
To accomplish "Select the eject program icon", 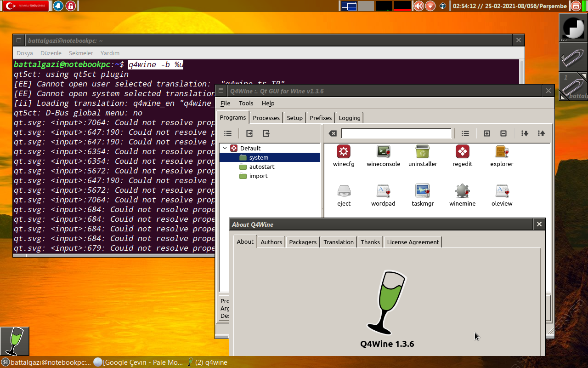I will point(344,195).
